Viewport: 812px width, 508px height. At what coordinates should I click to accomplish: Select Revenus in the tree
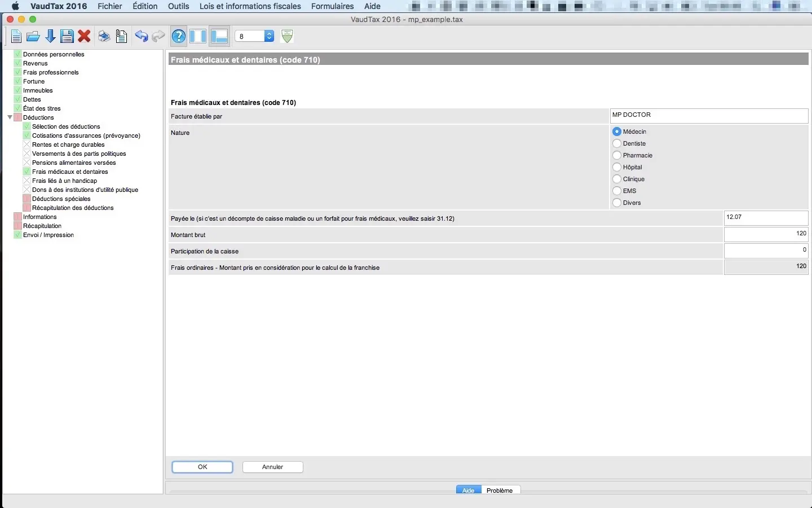(x=36, y=63)
